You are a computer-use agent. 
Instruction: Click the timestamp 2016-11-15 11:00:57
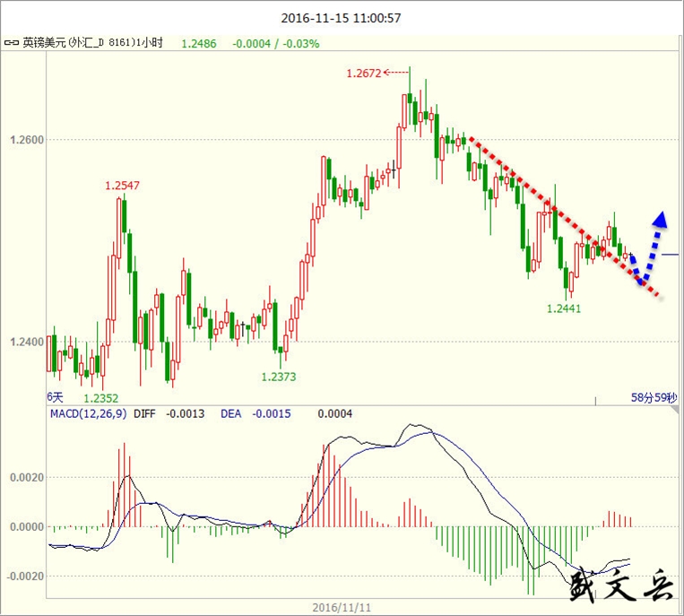click(341, 18)
